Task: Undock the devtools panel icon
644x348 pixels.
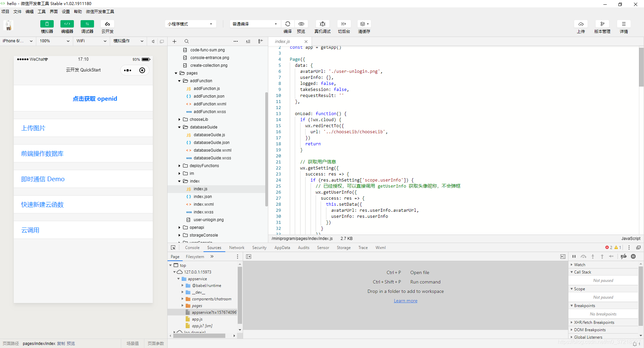Action: click(x=638, y=248)
